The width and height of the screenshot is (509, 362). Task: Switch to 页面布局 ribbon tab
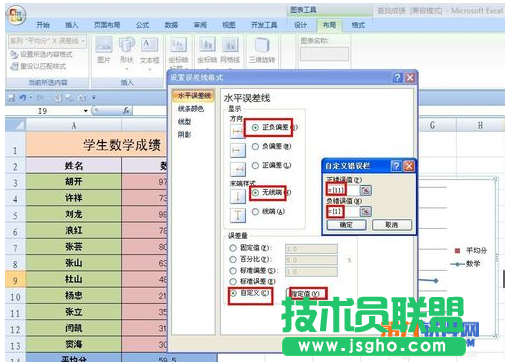[107, 25]
